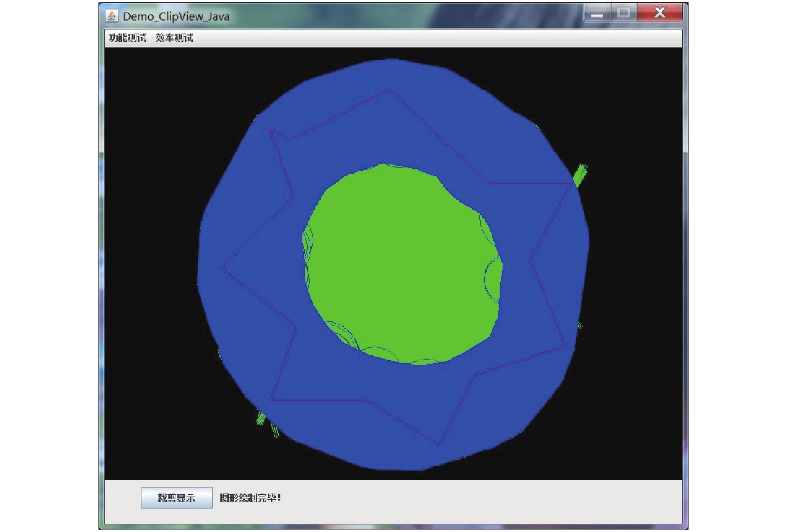Minimize the Demo_ClipView_Java window
Screen dimensions: 787x532
pyautogui.click(x=598, y=13)
